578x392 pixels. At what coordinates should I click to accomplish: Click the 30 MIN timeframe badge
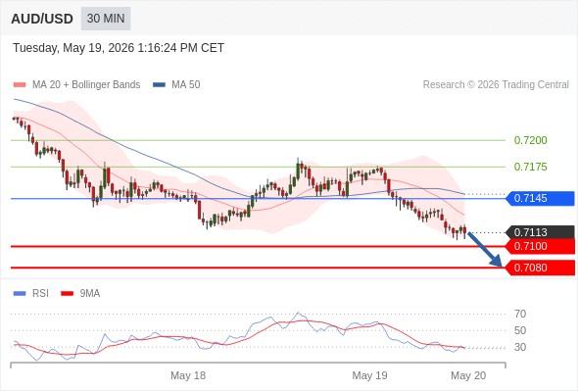coord(106,19)
